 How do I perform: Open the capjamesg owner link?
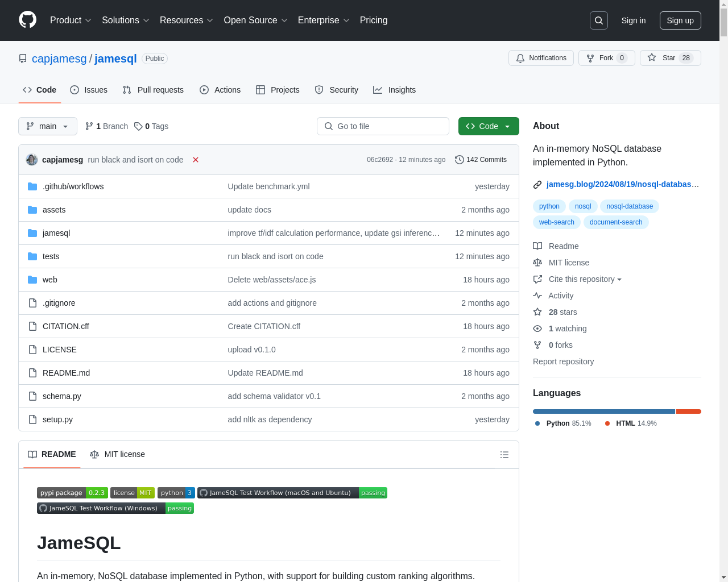[59, 59]
